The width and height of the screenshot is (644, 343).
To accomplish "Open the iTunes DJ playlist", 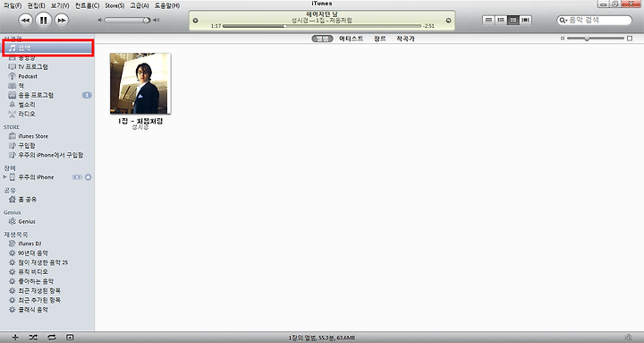I will click(x=48, y=244).
